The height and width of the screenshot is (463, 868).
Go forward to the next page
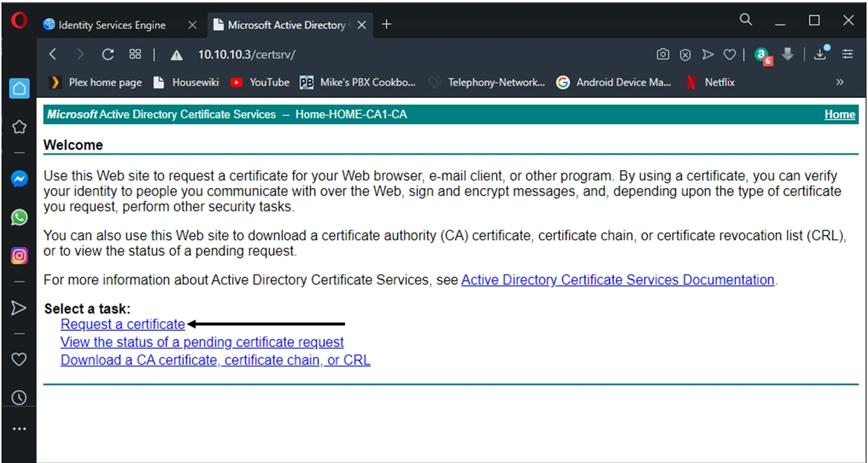tap(80, 54)
